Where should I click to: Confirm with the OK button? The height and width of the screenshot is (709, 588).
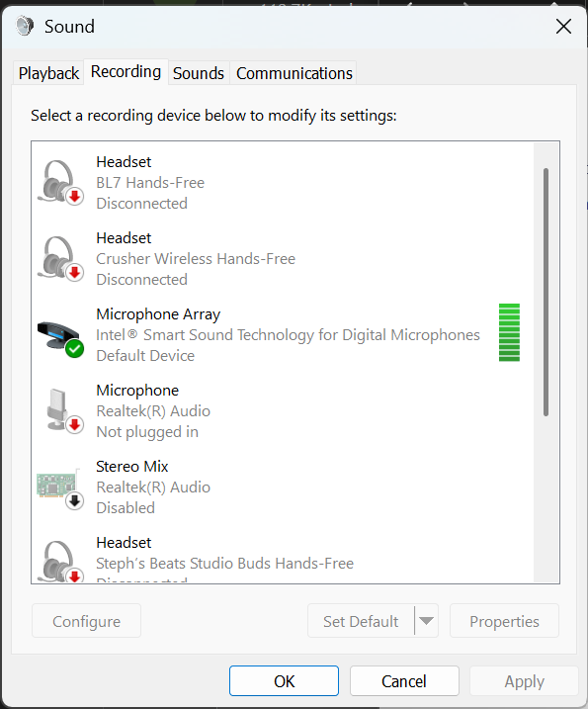coord(284,681)
